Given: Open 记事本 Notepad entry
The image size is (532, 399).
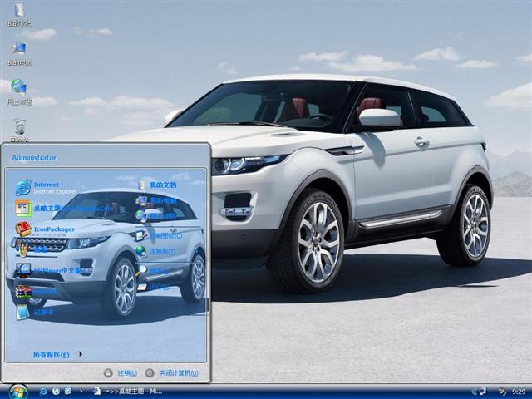Looking at the screenshot, I should (x=35, y=312).
